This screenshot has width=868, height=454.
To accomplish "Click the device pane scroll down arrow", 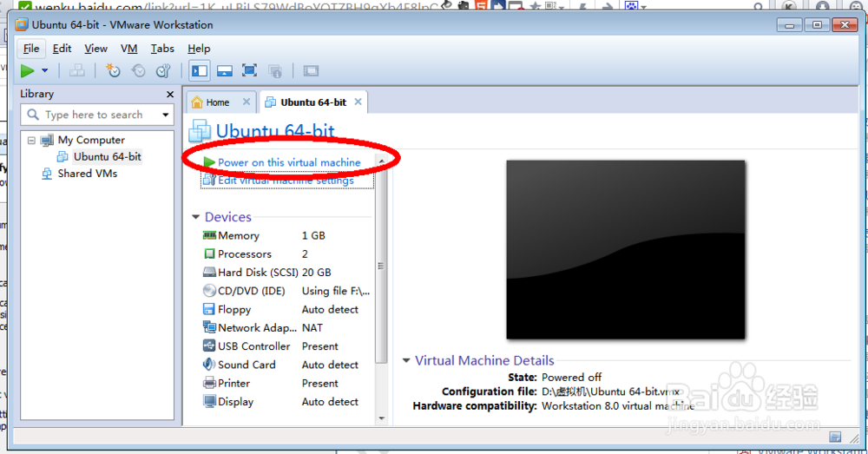I will point(381,418).
